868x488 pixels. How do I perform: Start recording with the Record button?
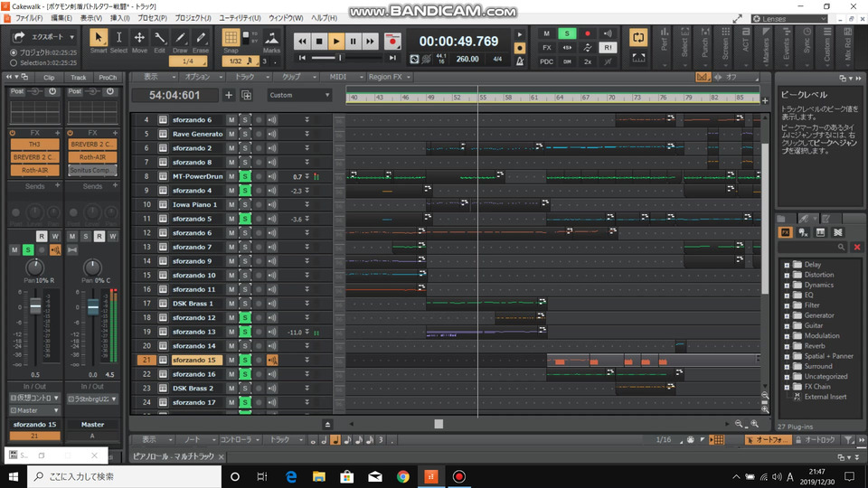point(392,41)
